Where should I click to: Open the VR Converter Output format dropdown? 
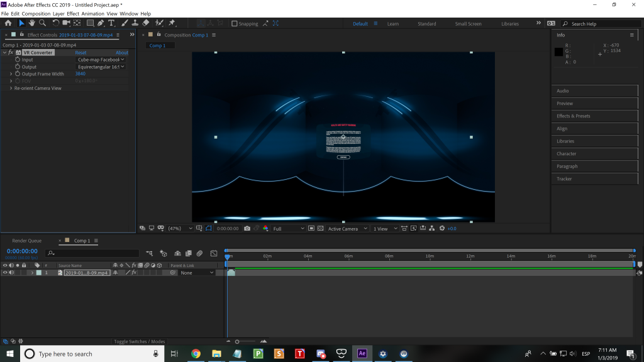[x=101, y=67]
